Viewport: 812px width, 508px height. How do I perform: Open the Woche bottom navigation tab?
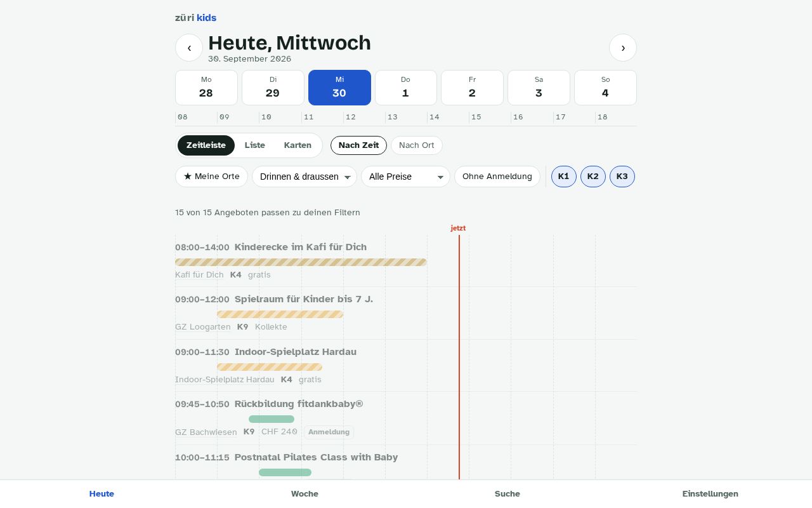point(304,494)
